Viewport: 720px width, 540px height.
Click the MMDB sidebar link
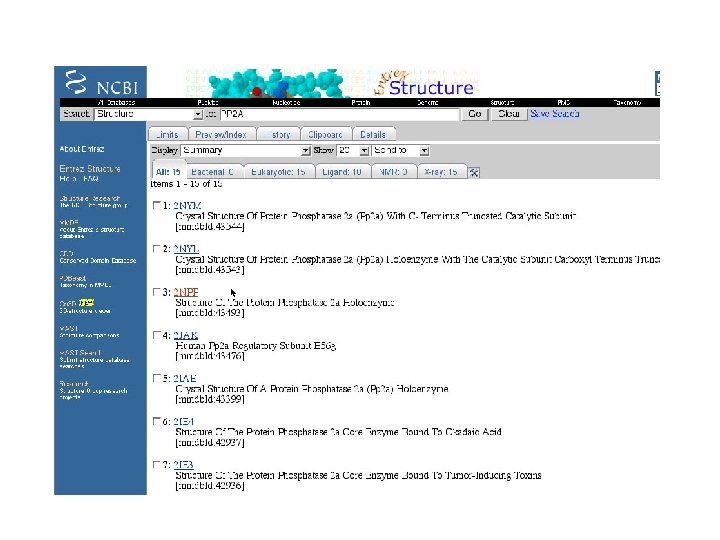[x=69, y=222]
